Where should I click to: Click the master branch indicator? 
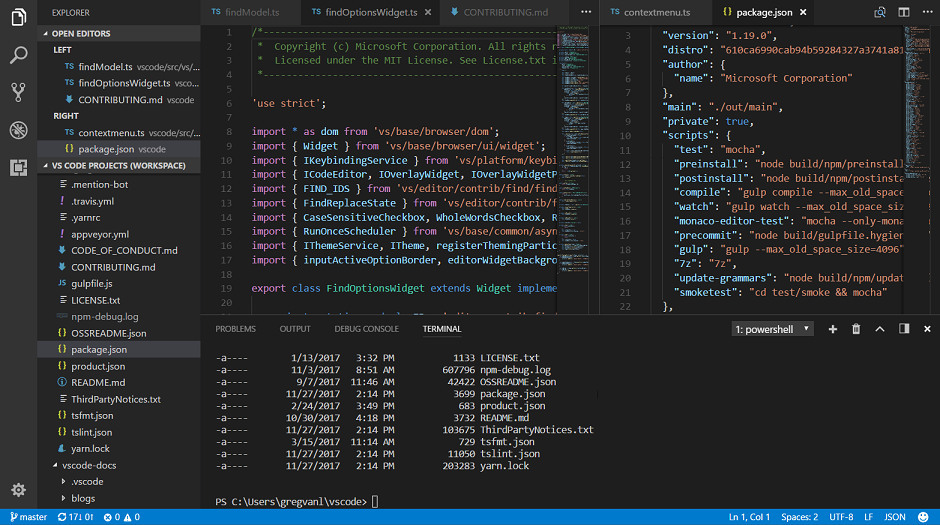coord(28,517)
